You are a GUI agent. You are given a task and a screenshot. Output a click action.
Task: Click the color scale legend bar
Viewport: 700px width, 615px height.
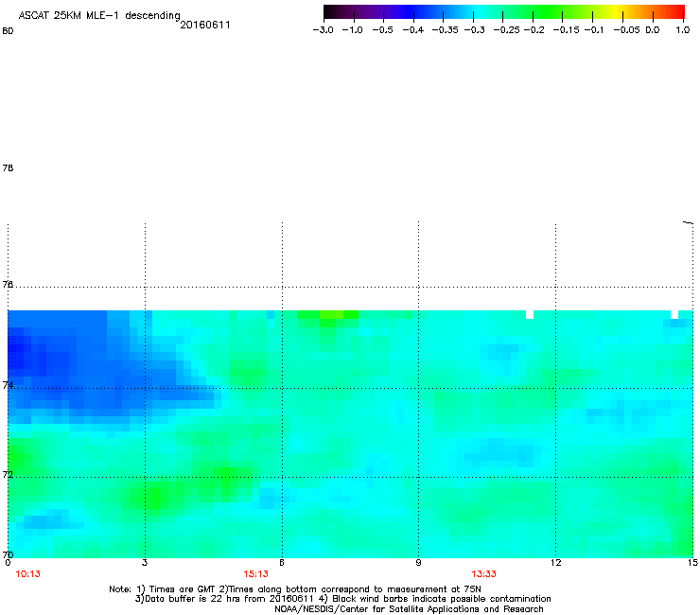coord(504,12)
